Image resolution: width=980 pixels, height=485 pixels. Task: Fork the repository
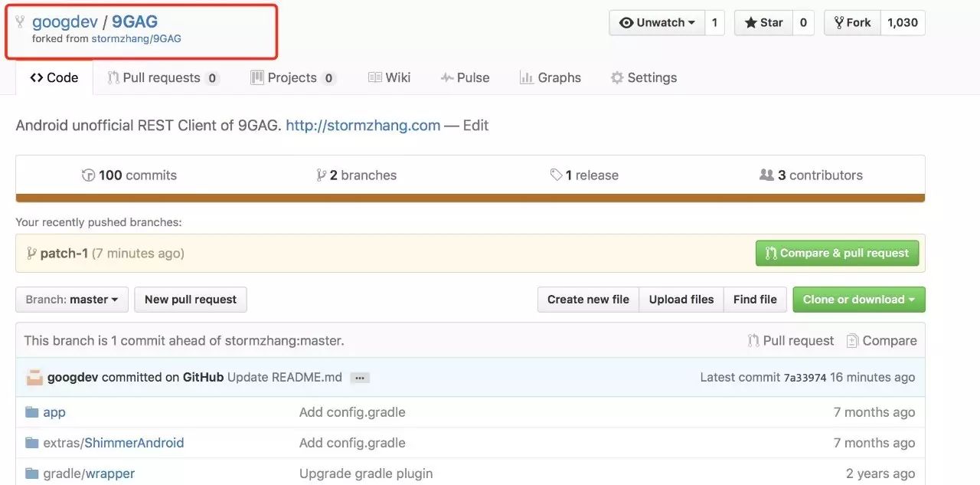pyautogui.click(x=852, y=22)
